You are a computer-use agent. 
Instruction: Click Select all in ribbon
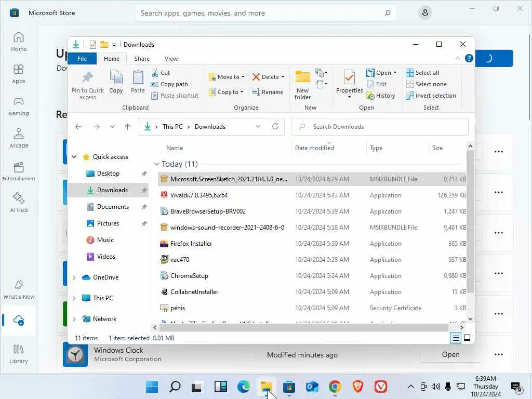coord(422,73)
